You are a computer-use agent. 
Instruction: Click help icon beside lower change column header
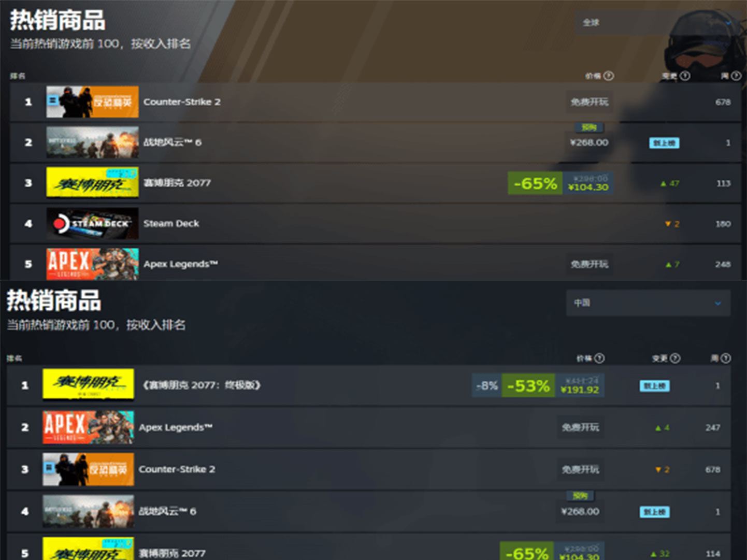[x=675, y=358]
